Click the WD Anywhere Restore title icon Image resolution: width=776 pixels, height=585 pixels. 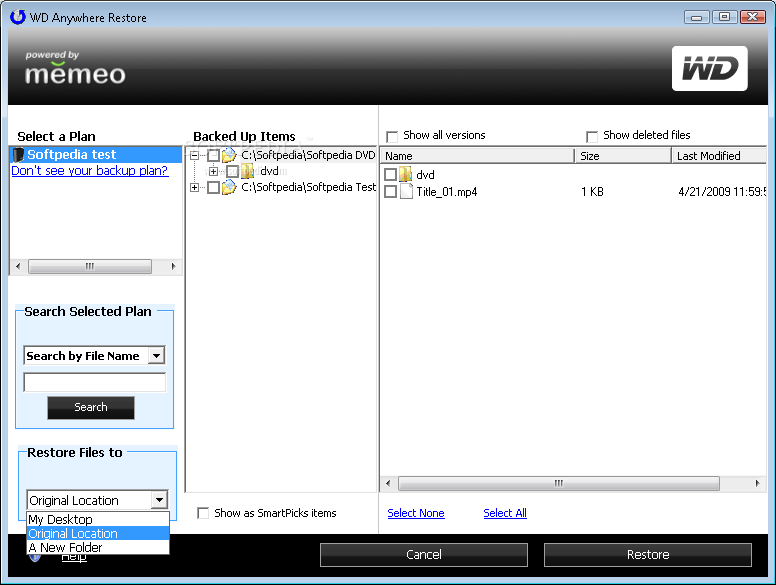(x=18, y=17)
